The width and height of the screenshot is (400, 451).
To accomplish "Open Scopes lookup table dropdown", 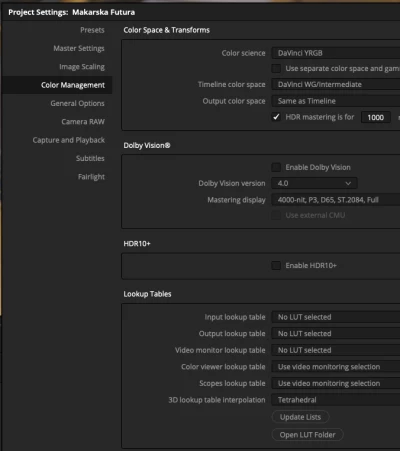I will click(336, 383).
